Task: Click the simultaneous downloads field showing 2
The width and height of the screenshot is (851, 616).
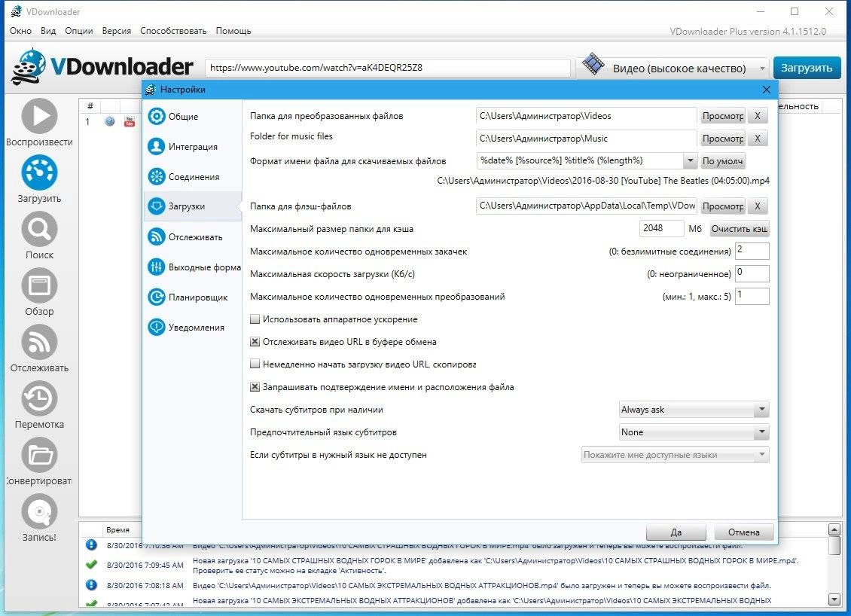Action: click(x=752, y=251)
